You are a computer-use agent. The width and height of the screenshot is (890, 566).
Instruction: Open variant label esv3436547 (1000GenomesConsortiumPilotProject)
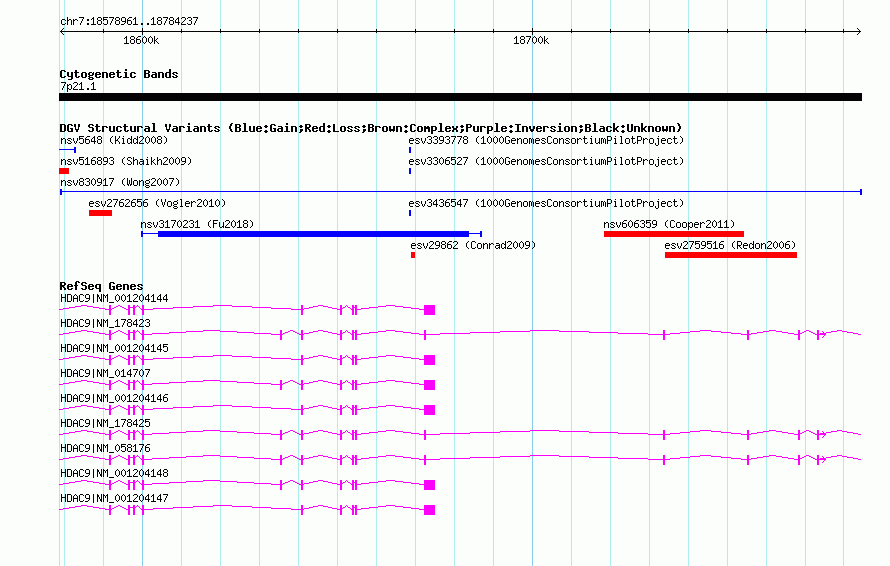click(x=546, y=203)
